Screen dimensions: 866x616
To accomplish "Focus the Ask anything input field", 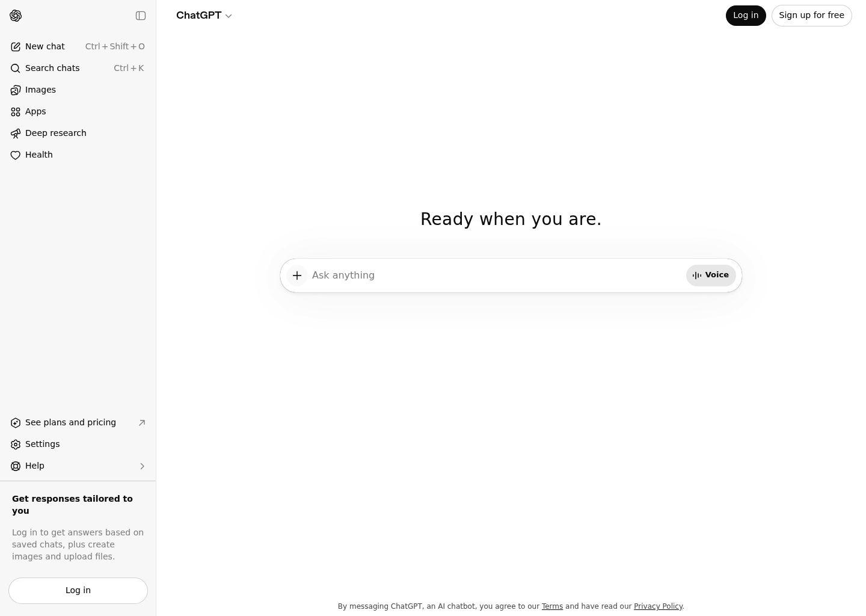I will pyautogui.click(x=493, y=276).
